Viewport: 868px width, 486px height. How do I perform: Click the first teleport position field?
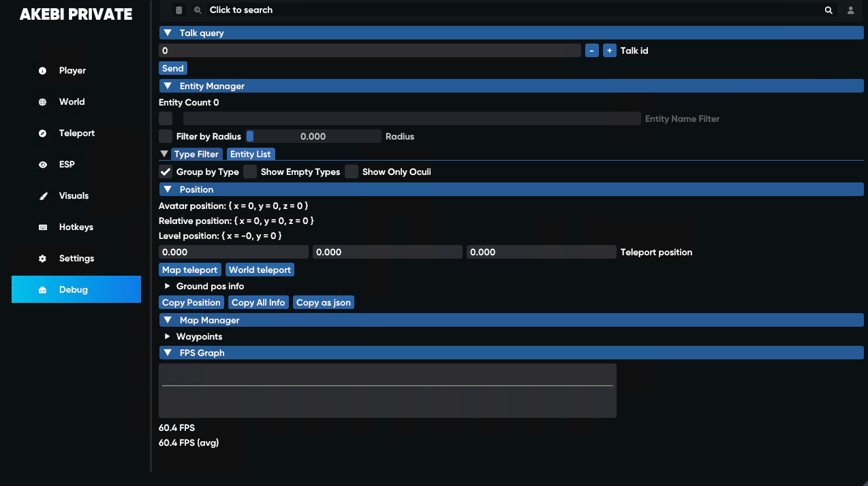(x=234, y=252)
